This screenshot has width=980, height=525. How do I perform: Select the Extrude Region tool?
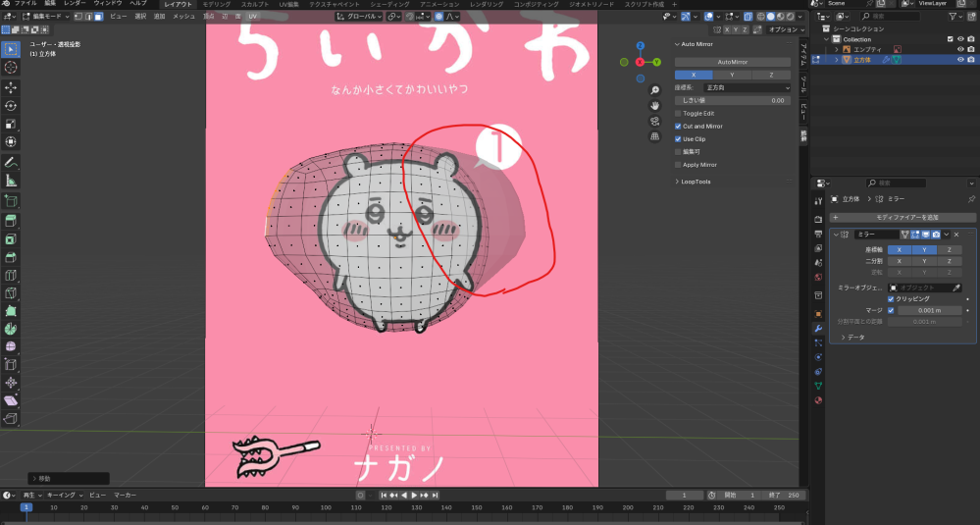(11, 221)
